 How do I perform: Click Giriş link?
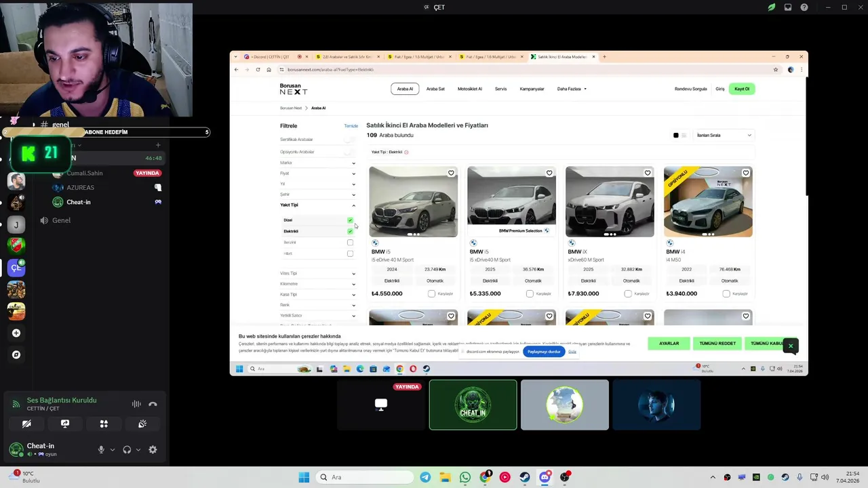(x=719, y=89)
